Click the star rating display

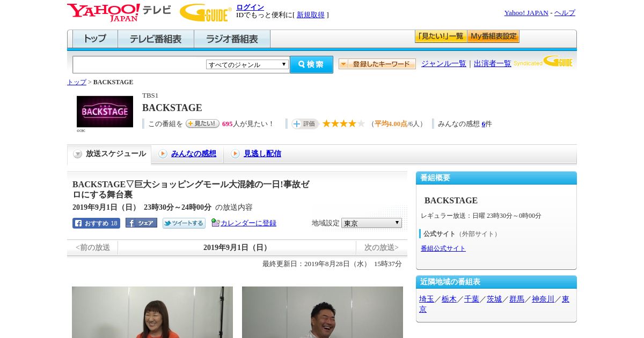[343, 123]
